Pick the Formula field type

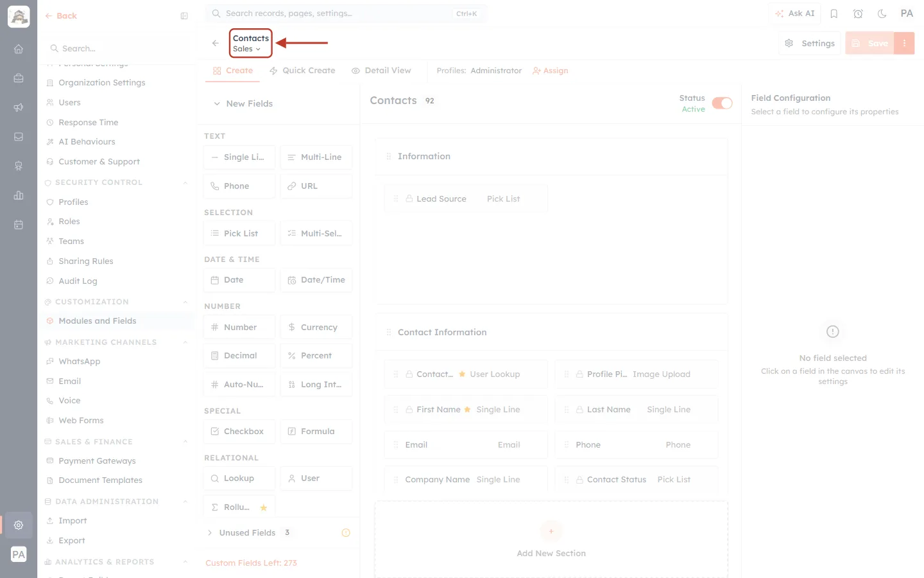[x=316, y=432]
